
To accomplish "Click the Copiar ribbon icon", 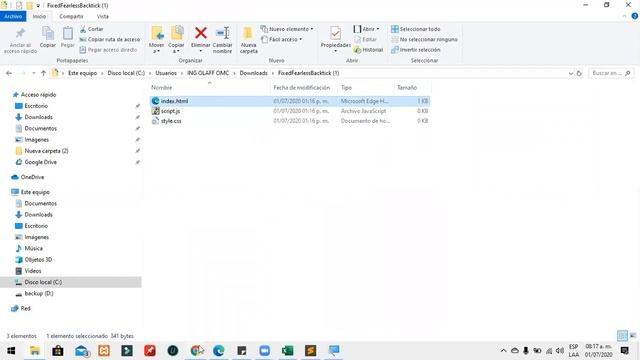I will point(48,33).
